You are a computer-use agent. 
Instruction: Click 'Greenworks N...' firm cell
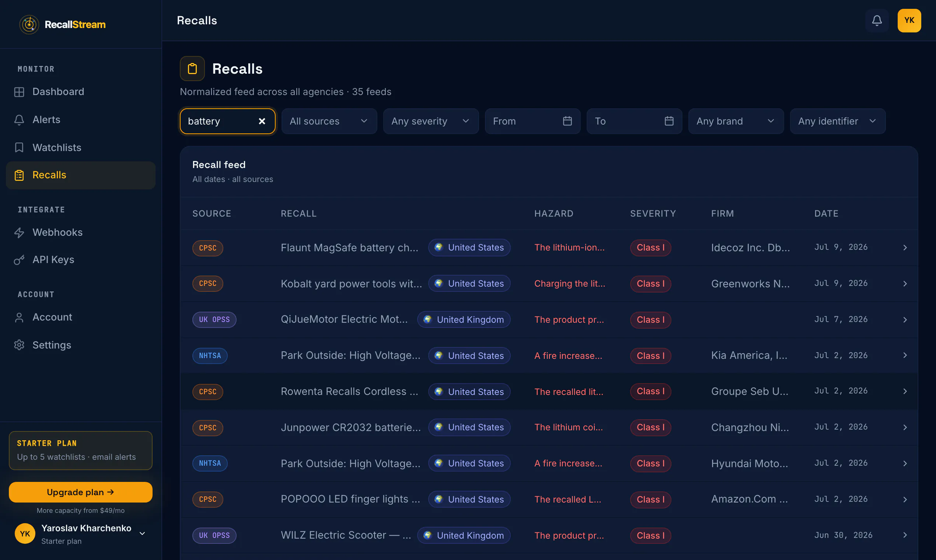[x=750, y=284]
